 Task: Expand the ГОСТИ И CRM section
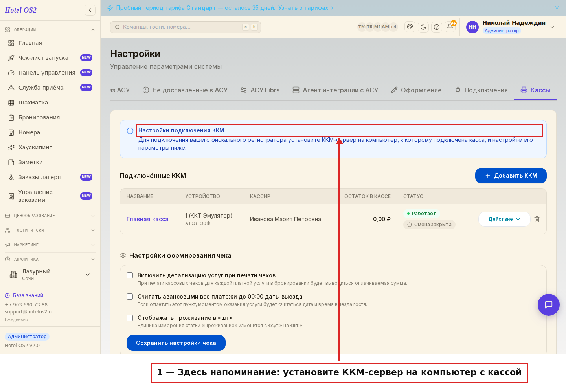(50, 230)
